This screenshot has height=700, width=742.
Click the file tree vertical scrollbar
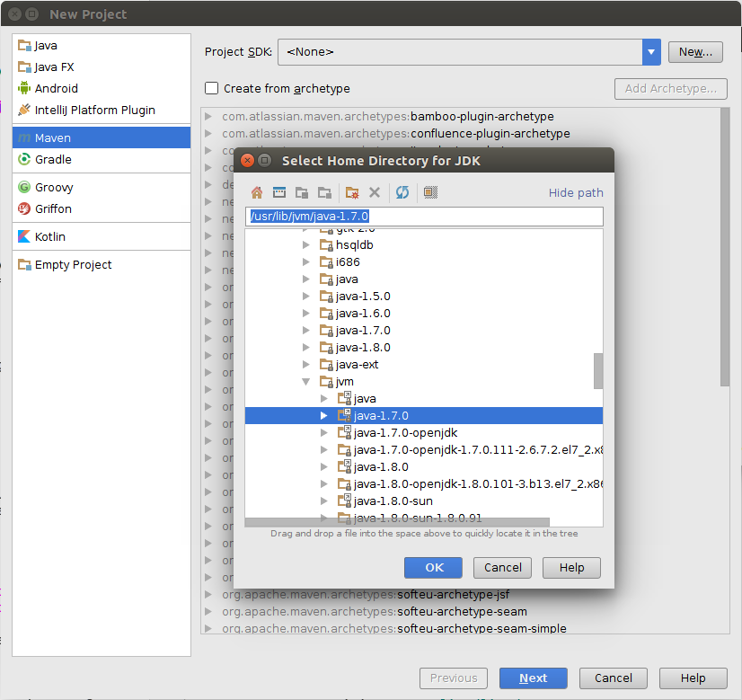pos(598,370)
